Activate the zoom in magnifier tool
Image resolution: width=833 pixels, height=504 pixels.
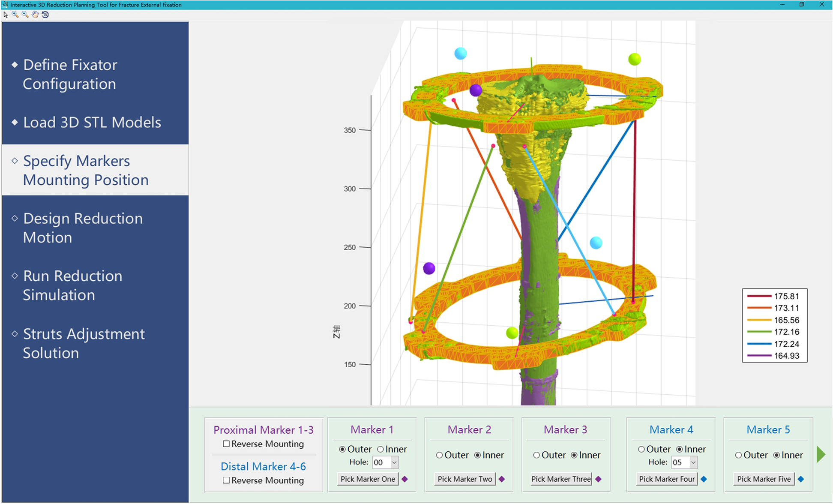click(x=15, y=15)
